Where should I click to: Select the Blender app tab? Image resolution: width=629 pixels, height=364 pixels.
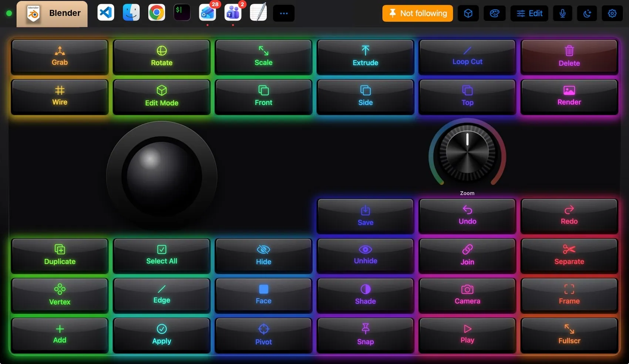point(52,14)
